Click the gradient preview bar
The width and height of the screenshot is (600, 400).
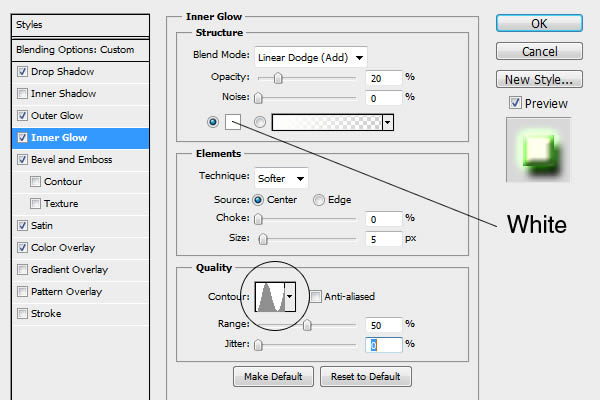click(327, 122)
